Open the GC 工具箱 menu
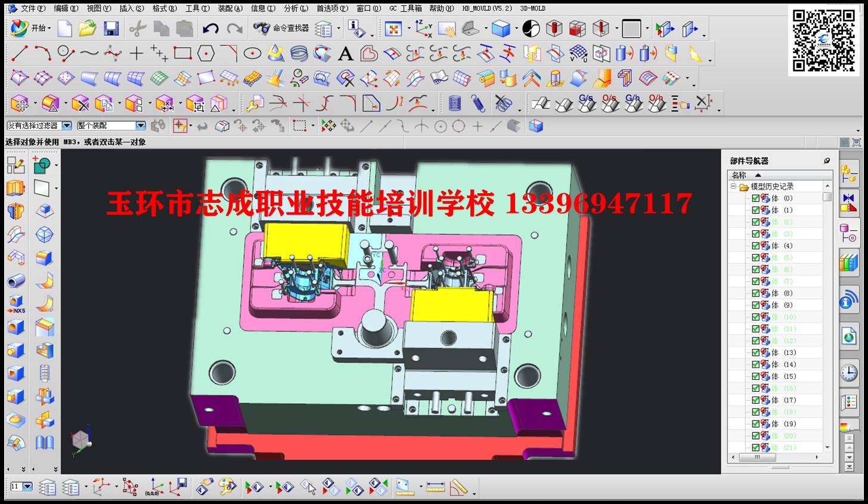Viewport: 868px width, 504px height. click(406, 8)
